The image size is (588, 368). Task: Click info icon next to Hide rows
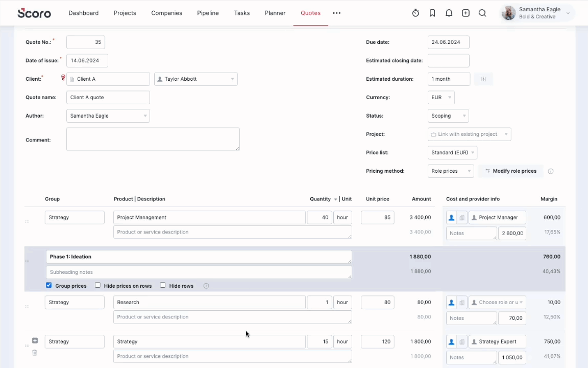click(206, 286)
